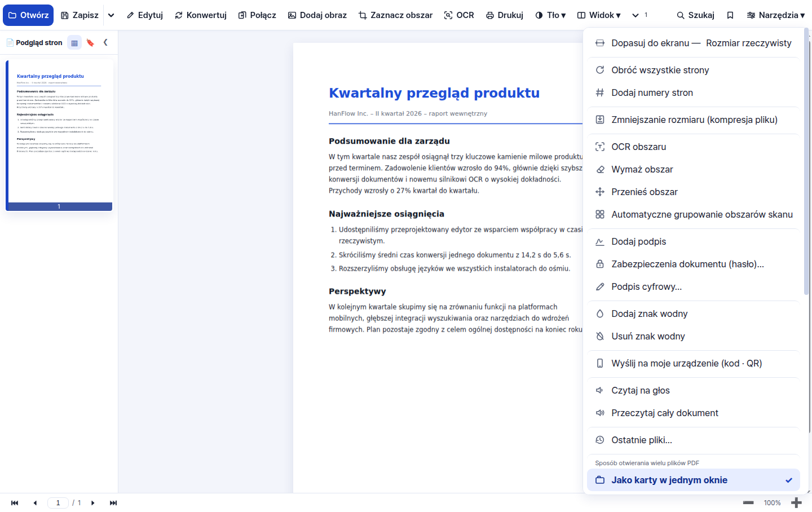
Task: Choose OCR obszaru from the menu
Action: pyautogui.click(x=694, y=147)
